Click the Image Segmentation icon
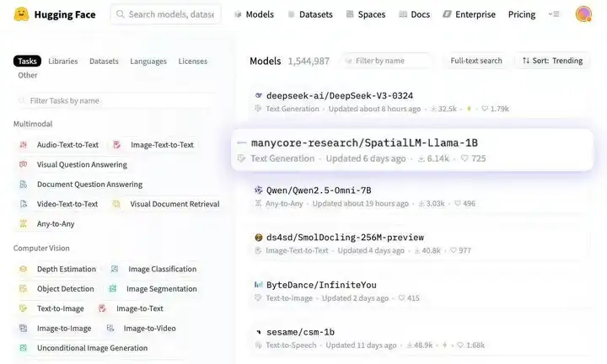607x364 pixels. pos(113,288)
